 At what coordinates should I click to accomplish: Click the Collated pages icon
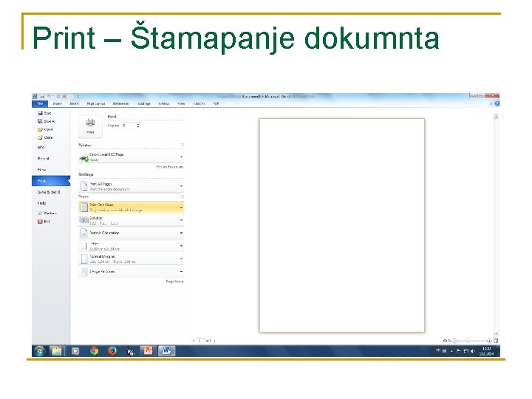[x=83, y=220]
